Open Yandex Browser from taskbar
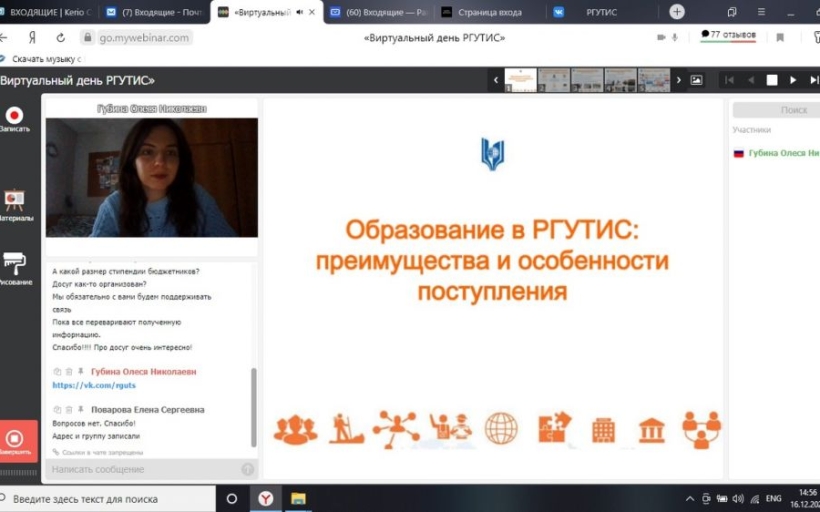Image resolution: width=820 pixels, height=512 pixels. click(266, 499)
